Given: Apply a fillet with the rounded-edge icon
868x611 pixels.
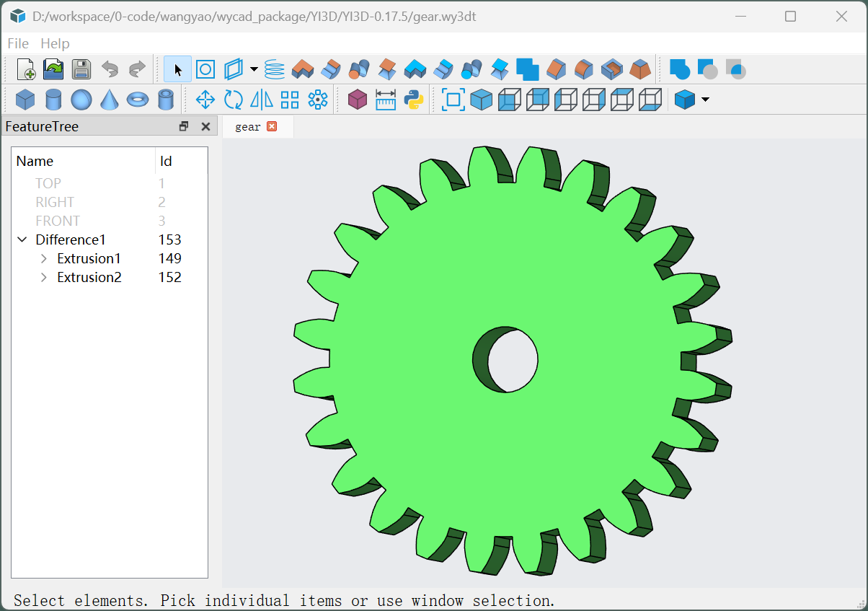Looking at the screenshot, I should click(x=583, y=69).
